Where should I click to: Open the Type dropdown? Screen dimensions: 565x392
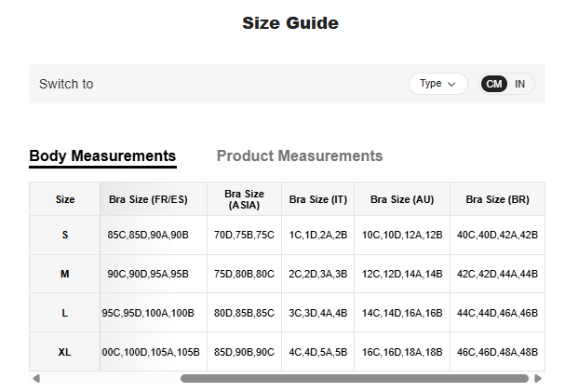point(437,84)
